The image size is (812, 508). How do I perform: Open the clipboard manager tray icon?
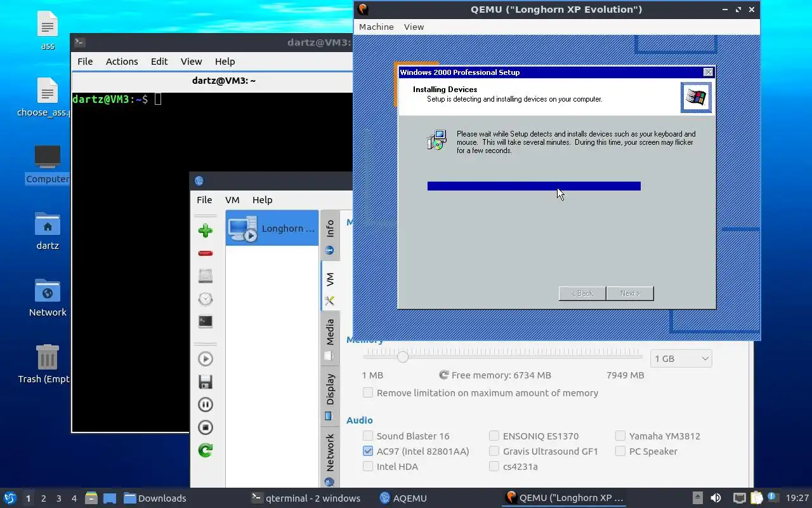[756, 498]
